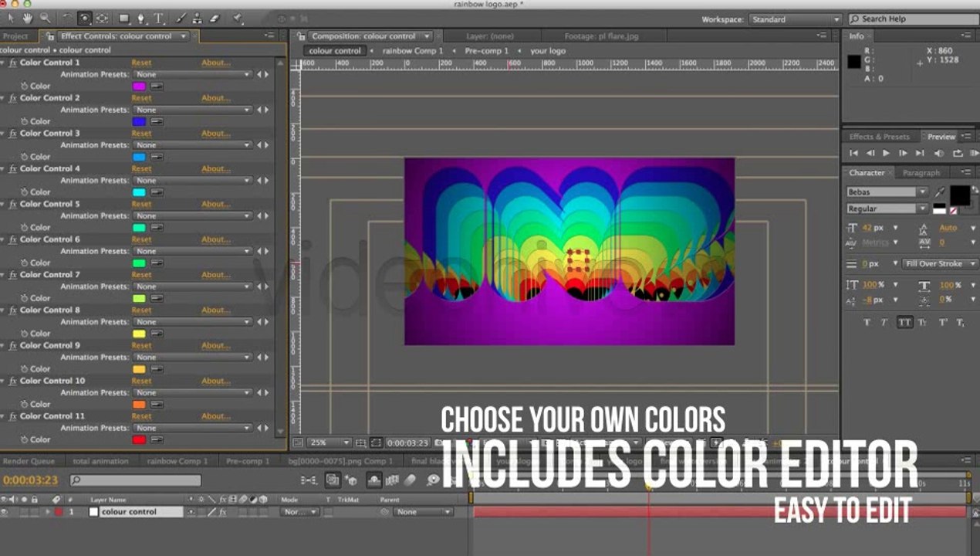
Task: Step to next frame in Preview
Action: coord(902,154)
